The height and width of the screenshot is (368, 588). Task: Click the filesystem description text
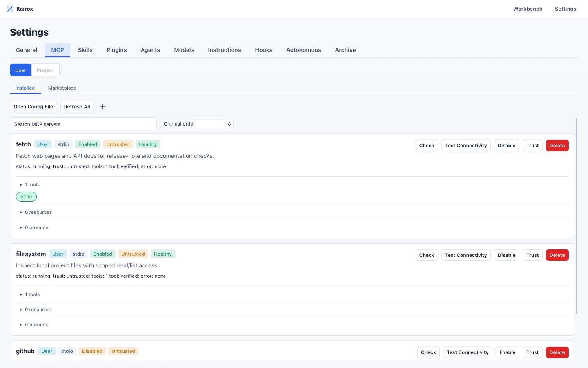[x=87, y=265]
